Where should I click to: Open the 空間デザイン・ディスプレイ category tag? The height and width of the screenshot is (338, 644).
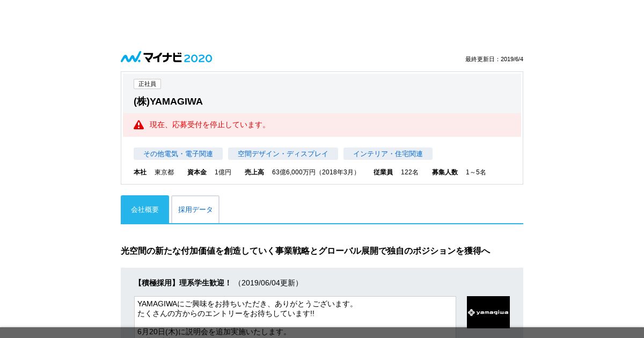pyautogui.click(x=283, y=153)
